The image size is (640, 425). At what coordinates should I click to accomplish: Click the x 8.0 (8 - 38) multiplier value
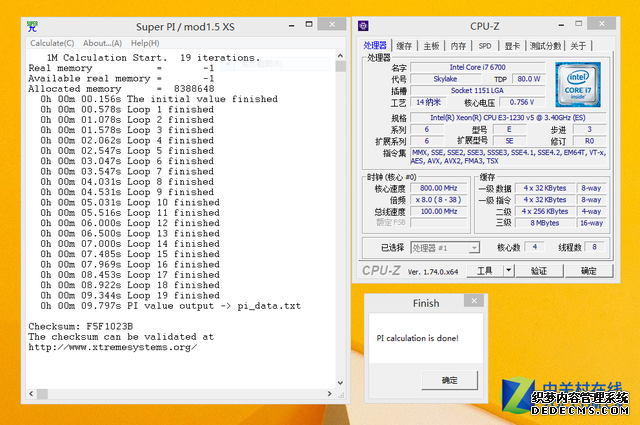click(x=439, y=200)
